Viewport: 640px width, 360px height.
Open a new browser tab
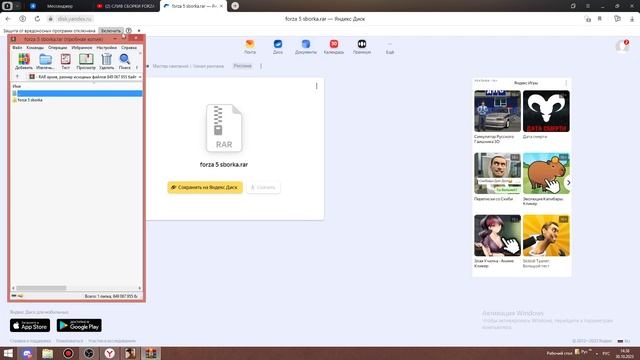click(235, 6)
